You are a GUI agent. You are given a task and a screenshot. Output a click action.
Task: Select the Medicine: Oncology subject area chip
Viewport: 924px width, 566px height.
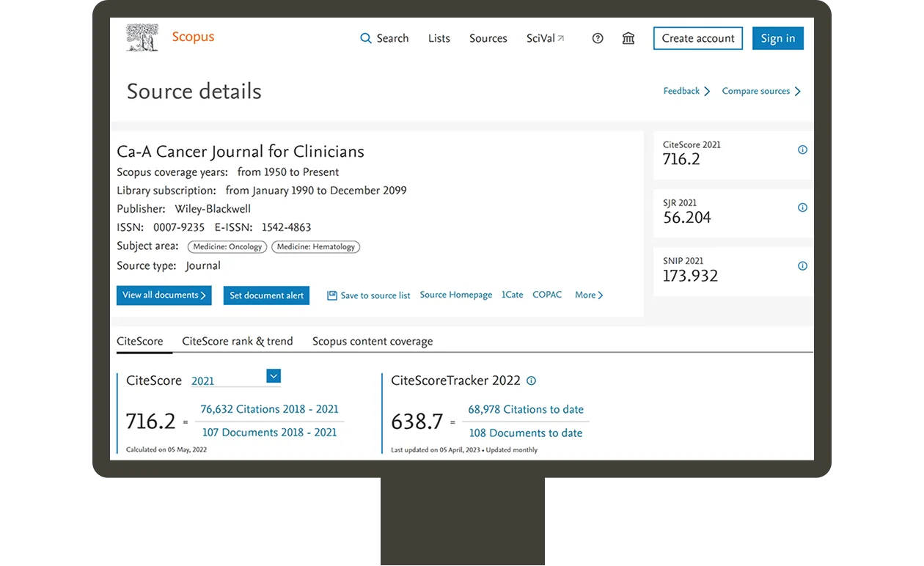(227, 247)
